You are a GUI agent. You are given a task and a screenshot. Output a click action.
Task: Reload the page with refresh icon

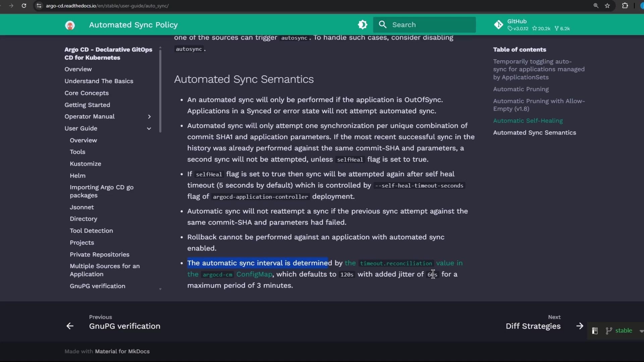[24, 6]
